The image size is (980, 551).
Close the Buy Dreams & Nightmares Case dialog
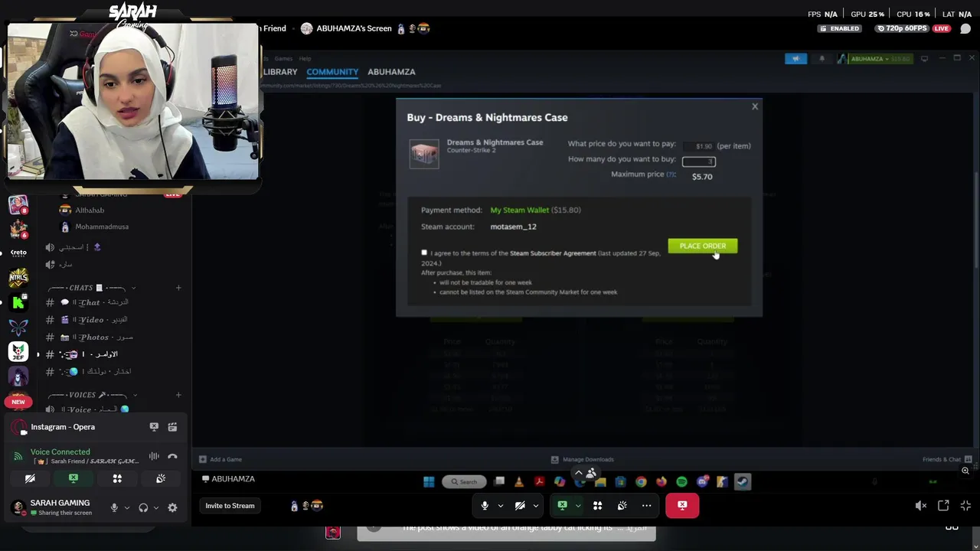[x=754, y=106]
